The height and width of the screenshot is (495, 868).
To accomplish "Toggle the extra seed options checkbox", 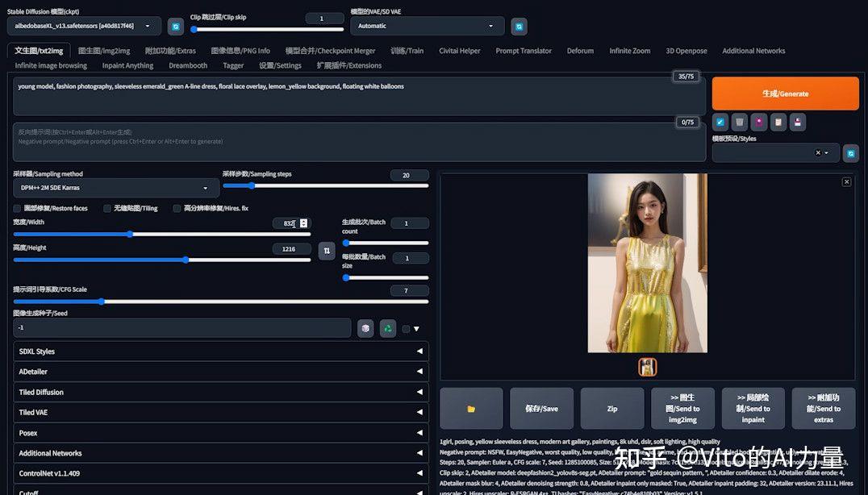I will pos(407,329).
